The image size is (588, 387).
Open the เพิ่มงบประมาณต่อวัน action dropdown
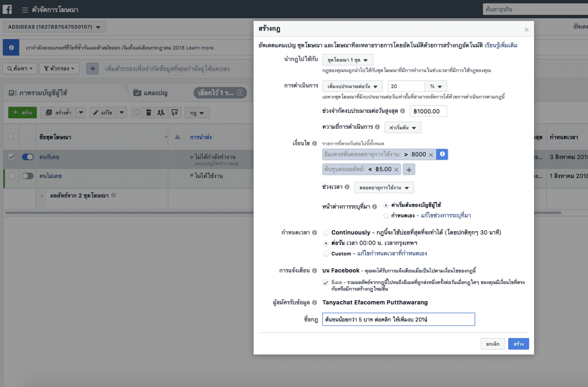pyautogui.click(x=352, y=86)
